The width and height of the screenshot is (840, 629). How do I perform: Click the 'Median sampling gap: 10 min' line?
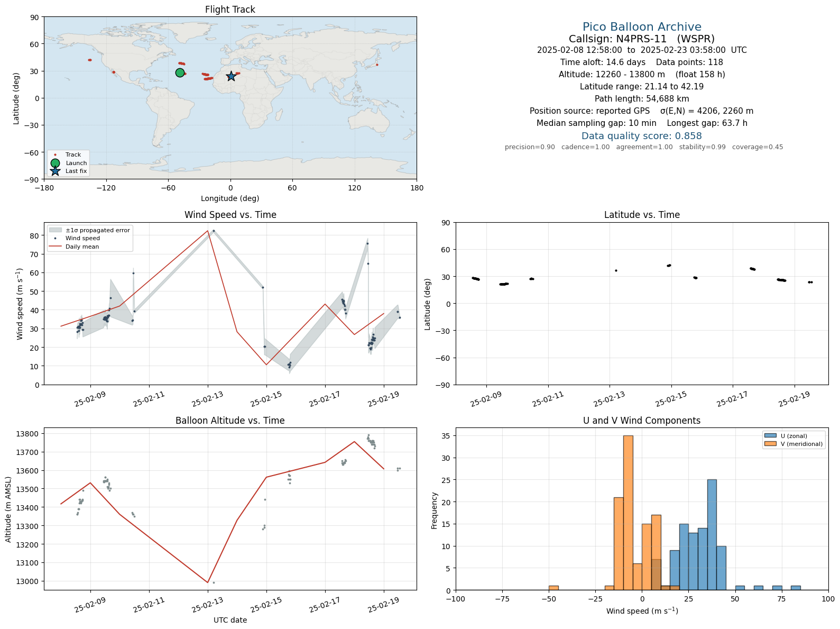point(642,123)
